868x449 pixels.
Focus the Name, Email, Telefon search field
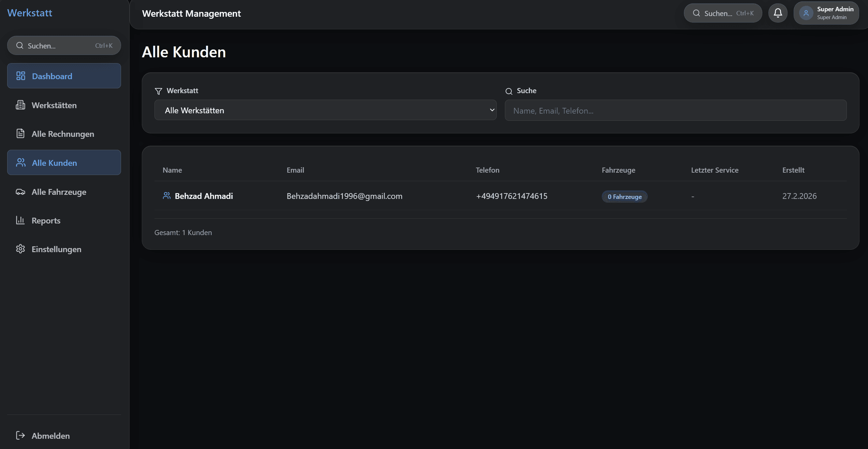tap(675, 111)
